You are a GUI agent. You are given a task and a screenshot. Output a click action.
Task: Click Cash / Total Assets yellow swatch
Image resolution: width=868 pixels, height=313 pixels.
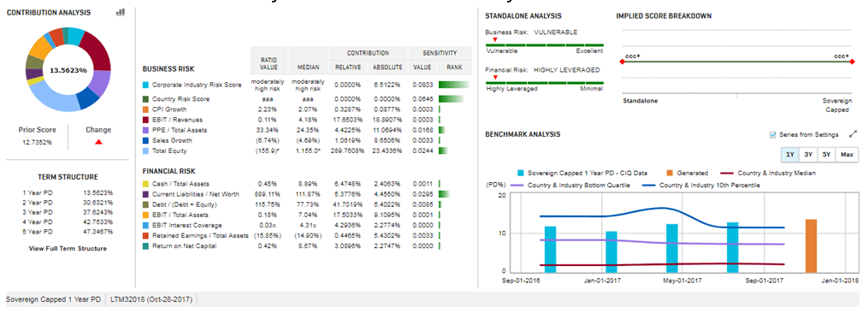click(x=145, y=184)
